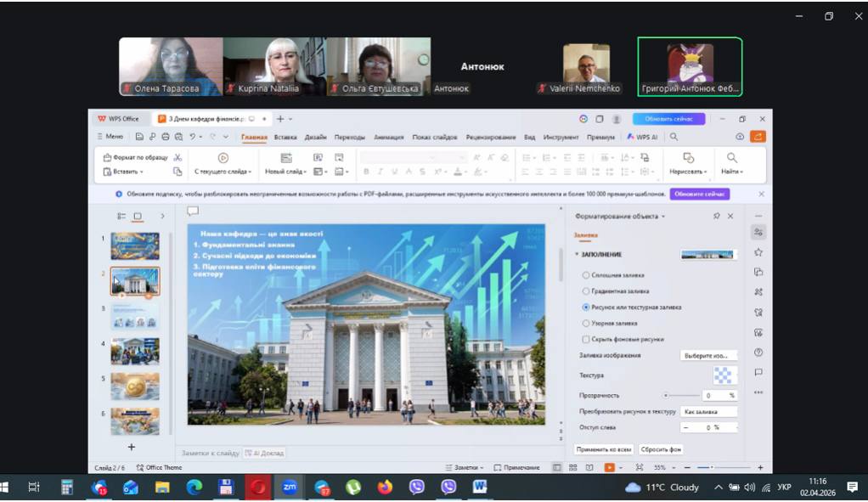The width and height of the screenshot is (868, 502).
Task: Click the 'Применить ко всем' button
Action: pyautogui.click(x=604, y=448)
